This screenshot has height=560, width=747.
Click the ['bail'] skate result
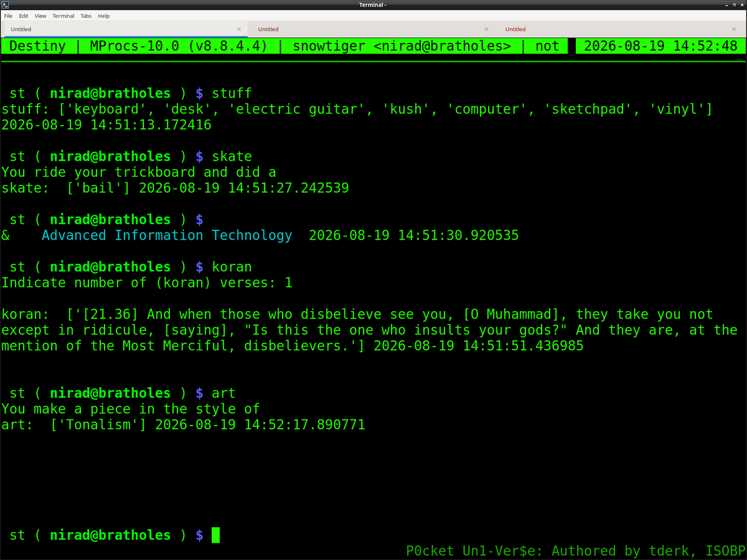pos(98,188)
